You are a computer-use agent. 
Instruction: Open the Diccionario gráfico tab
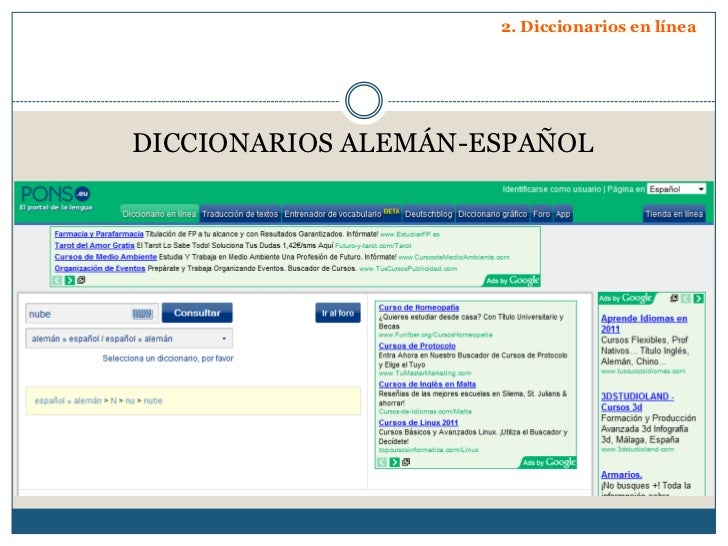pos(493,214)
